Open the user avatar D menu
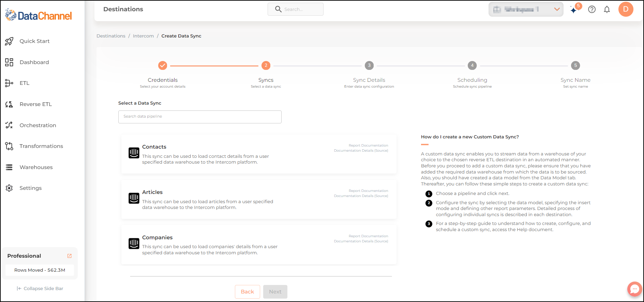Viewport: 644px width, 302px height. [x=626, y=9]
